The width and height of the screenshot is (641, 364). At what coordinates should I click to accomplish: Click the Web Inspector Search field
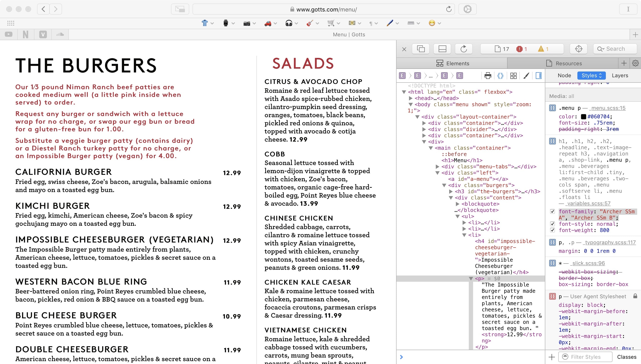click(x=615, y=49)
